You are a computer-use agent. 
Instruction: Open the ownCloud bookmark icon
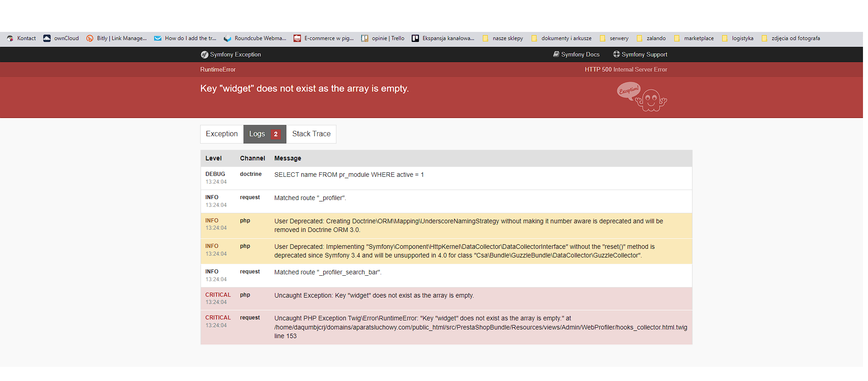point(47,38)
